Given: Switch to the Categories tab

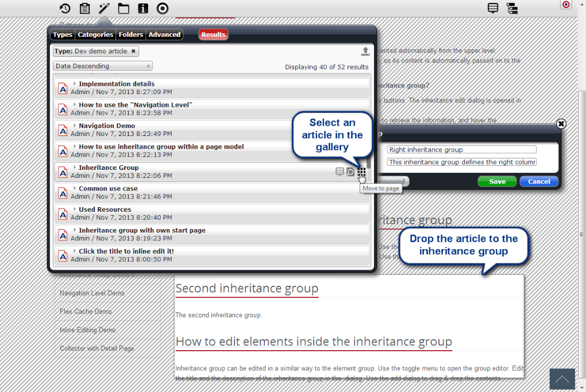Looking at the screenshot, I should [95, 34].
